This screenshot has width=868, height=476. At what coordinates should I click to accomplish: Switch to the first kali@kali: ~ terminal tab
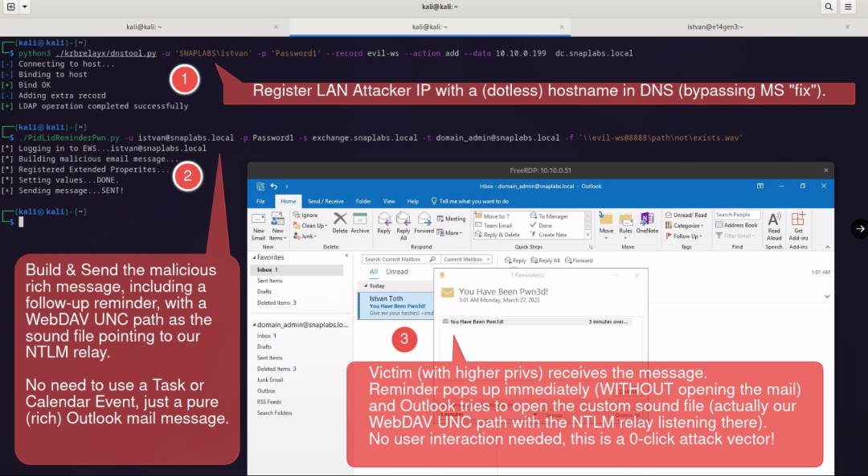144,27
